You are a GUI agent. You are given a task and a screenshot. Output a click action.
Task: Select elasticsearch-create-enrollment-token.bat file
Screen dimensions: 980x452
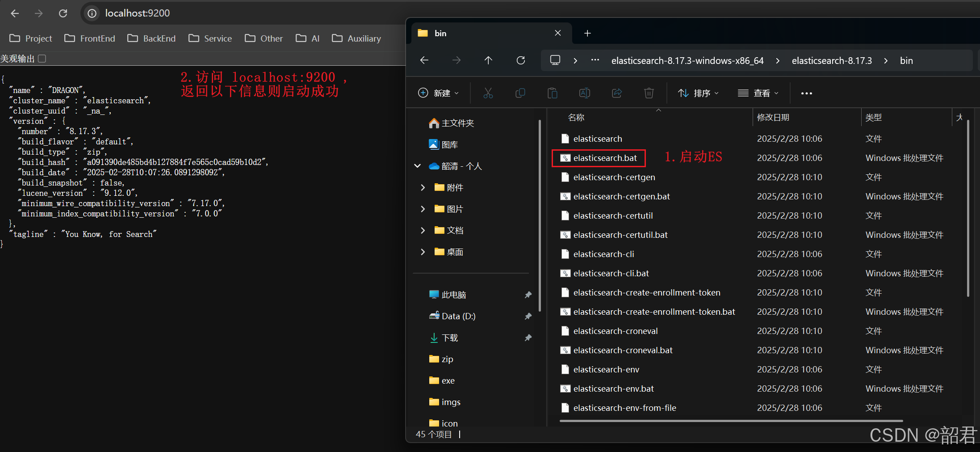[648, 312]
